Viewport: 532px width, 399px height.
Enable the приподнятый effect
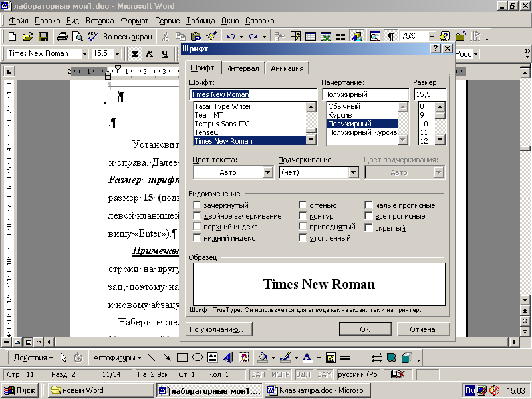tap(303, 227)
